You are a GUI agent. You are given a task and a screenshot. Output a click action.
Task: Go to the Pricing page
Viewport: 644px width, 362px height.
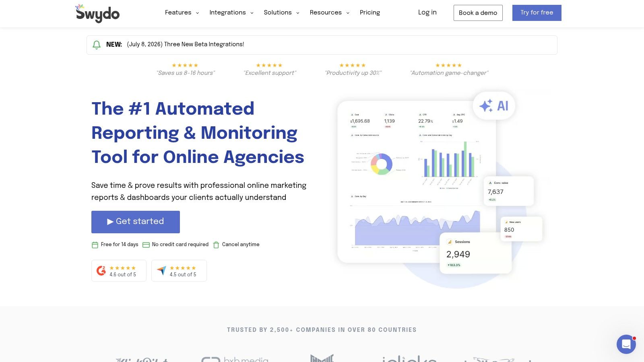pos(370,12)
